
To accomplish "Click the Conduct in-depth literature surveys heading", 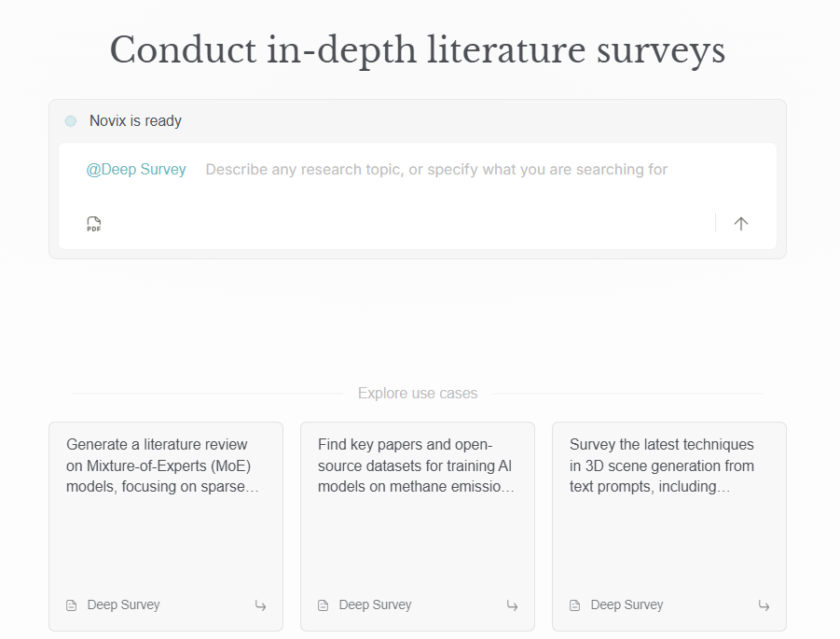I will [418, 50].
